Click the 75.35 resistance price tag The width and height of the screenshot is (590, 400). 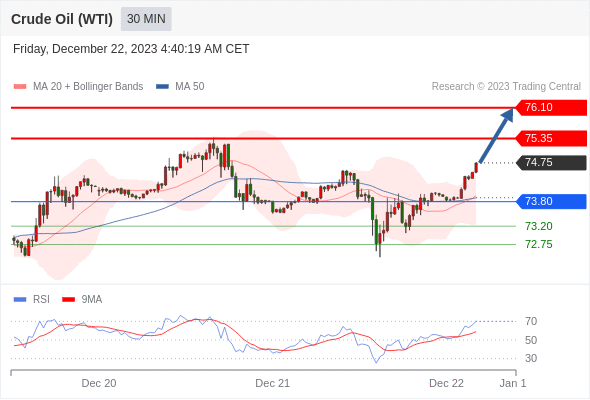pyautogui.click(x=551, y=138)
